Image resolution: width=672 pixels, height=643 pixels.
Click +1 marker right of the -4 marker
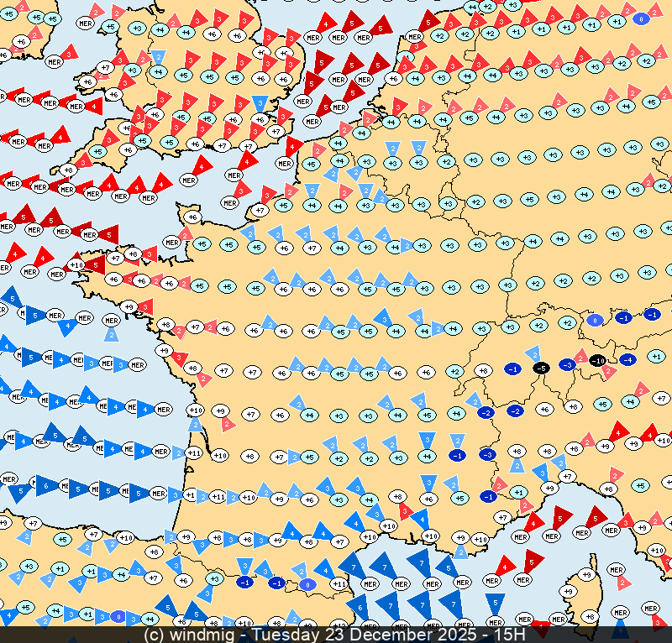click(656, 356)
